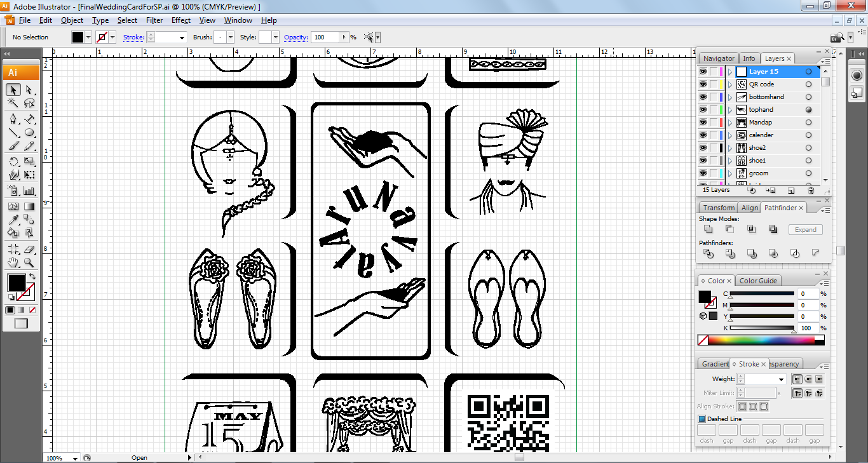
Task: Click Create New Sublayer icon in Layers
Action: pyautogui.click(x=771, y=190)
